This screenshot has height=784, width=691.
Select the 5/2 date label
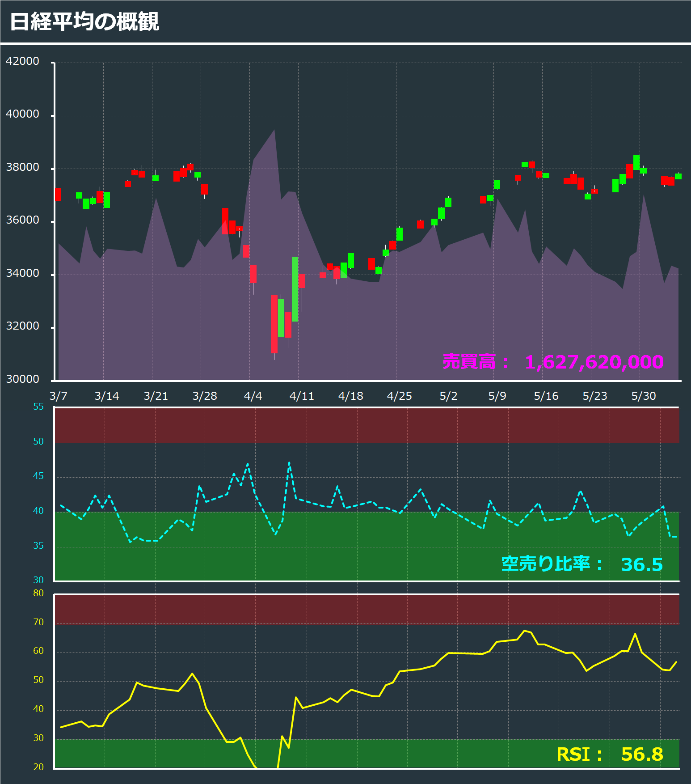(x=448, y=396)
